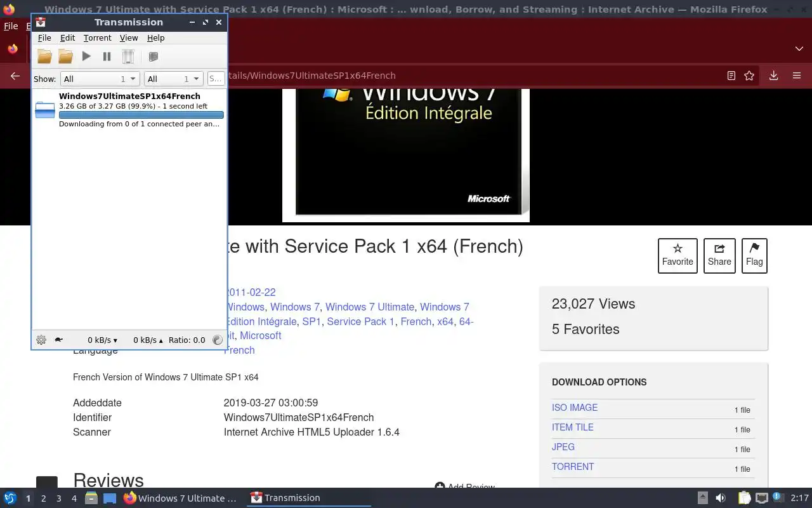Screen dimensions: 812x508
Task: Open Help menu in Transmission
Action: 155,38
